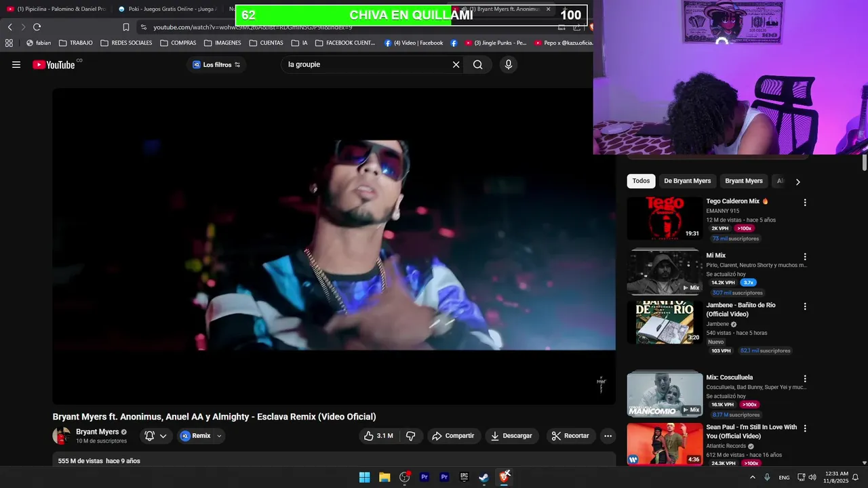Screen dimensions: 868x488
Task: Open options for Mix: Cosculluela
Action: [805, 378]
